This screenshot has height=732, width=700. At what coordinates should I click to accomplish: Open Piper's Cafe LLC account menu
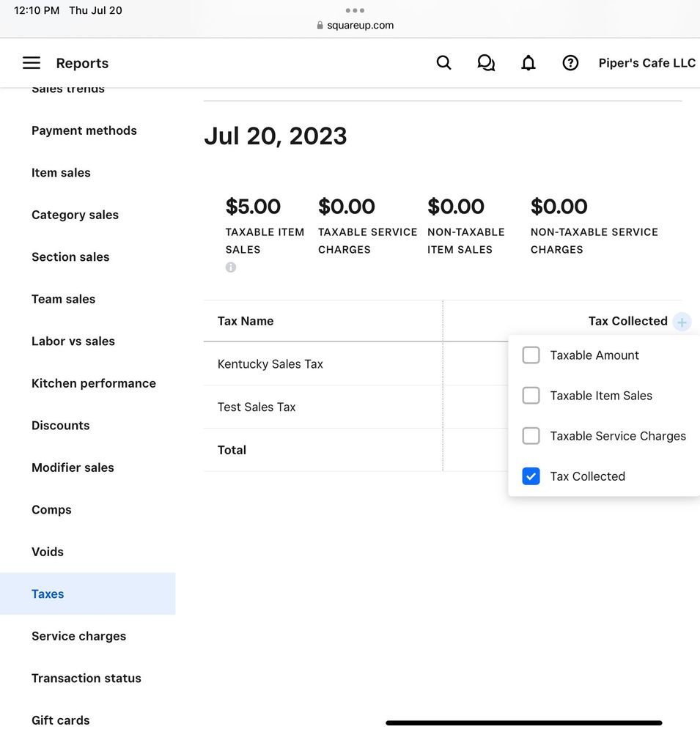tap(646, 63)
